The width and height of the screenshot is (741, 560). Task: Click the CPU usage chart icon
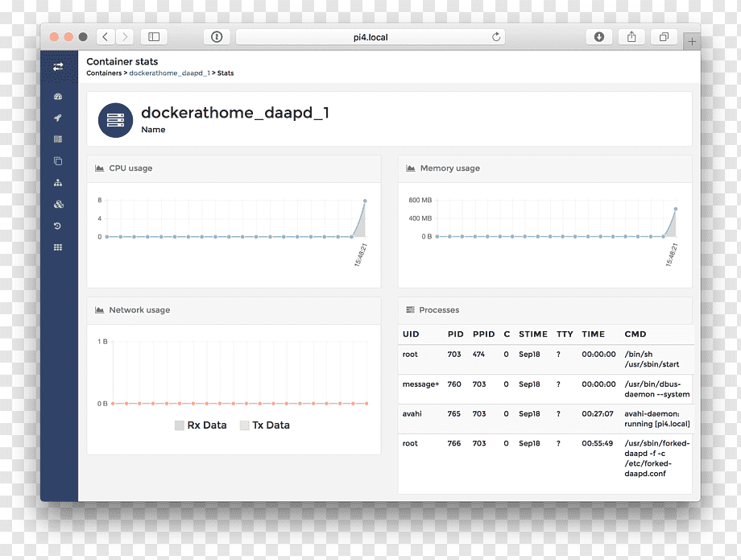(99, 168)
